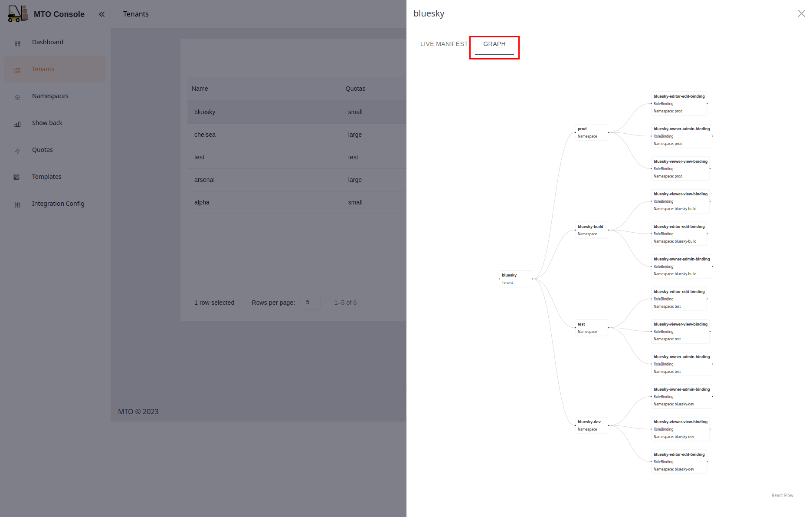Screen dimensions: 812x517
Task: Switch to the LIVE MANIFEST tab
Action: click(443, 44)
